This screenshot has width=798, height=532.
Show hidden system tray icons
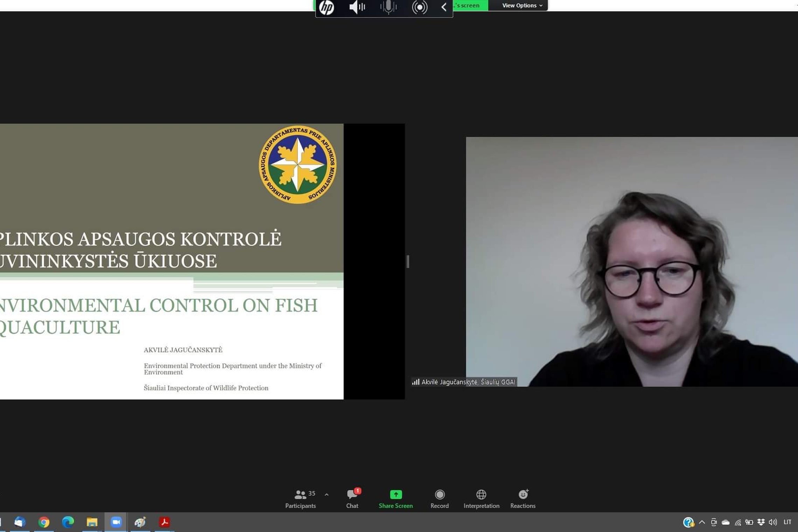702,522
